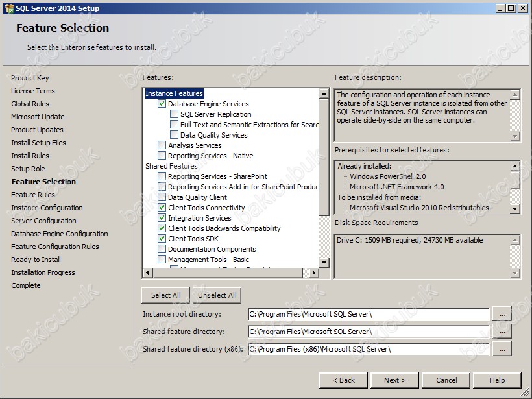The height and width of the screenshot is (399, 532).
Task: Click the 'Already installed:' prerequisites node
Action: click(x=365, y=166)
